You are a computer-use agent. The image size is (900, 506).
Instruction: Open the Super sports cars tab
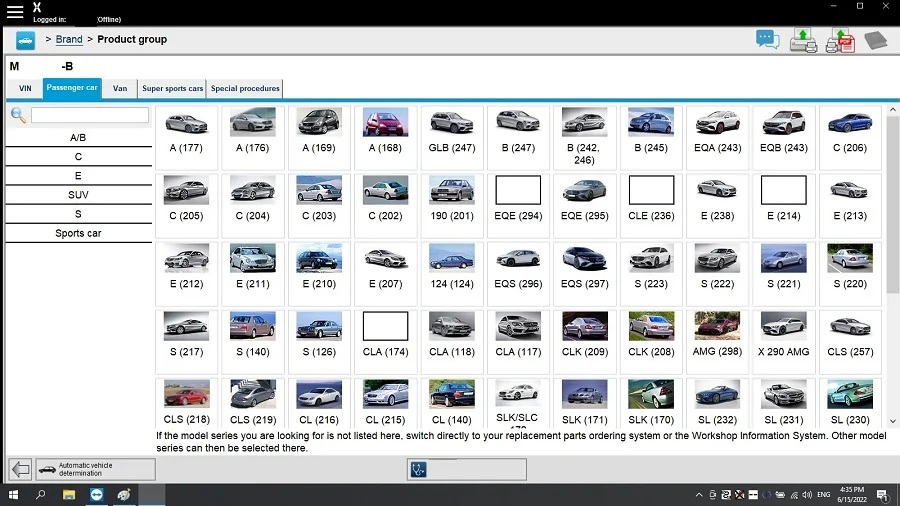(x=172, y=89)
